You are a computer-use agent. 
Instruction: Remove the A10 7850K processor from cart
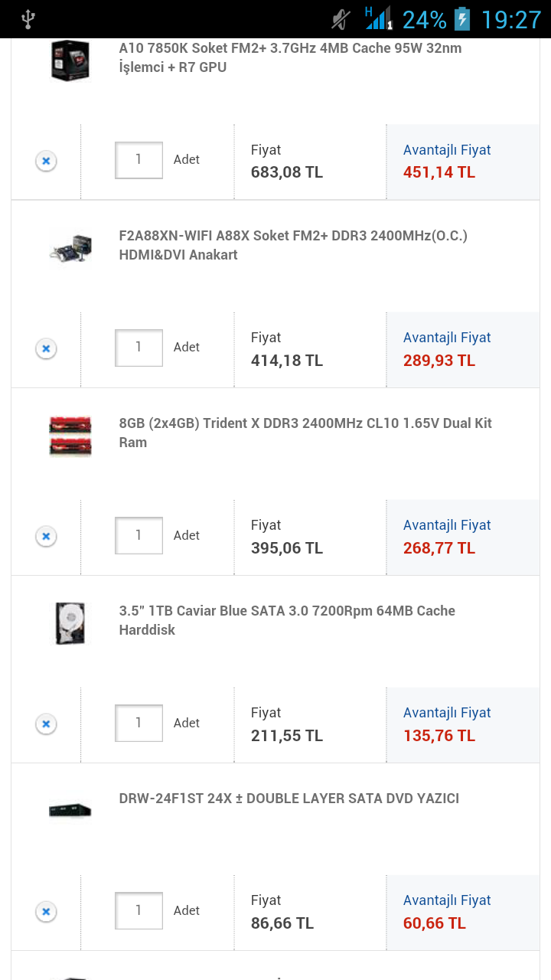[46, 161]
